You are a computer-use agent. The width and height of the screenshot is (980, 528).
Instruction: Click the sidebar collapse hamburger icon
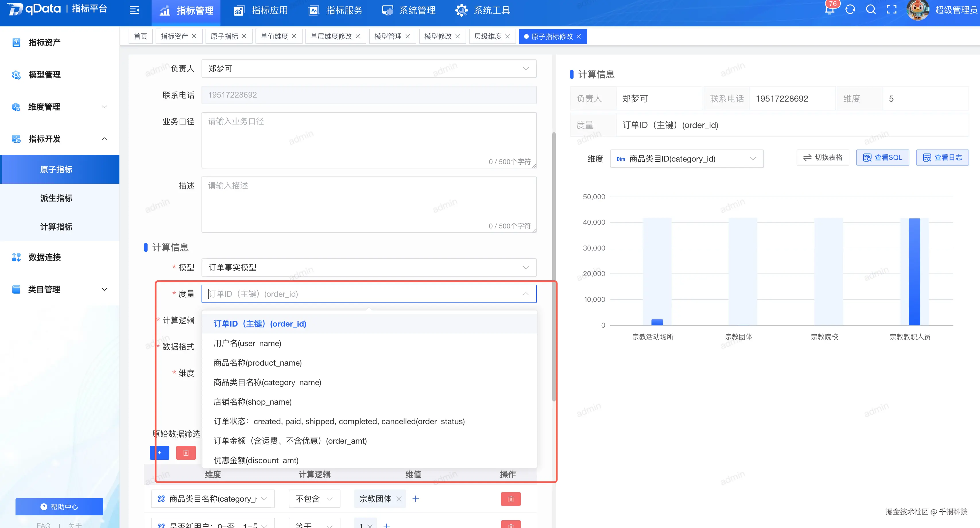[x=134, y=10]
